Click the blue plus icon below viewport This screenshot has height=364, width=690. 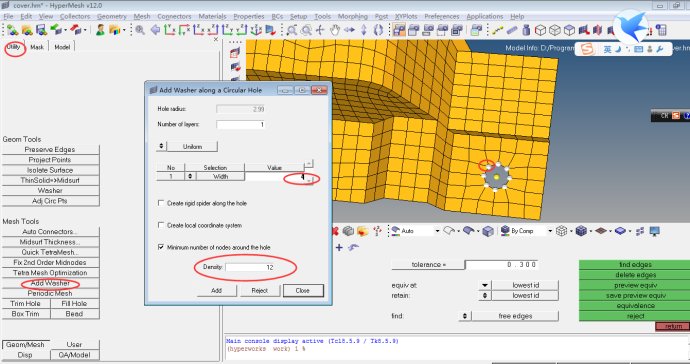click(339, 247)
